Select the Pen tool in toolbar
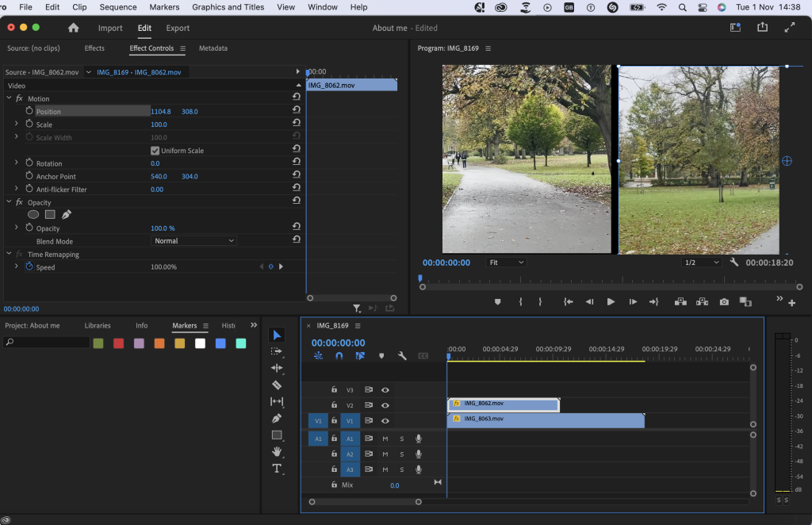812x525 pixels. (x=277, y=418)
